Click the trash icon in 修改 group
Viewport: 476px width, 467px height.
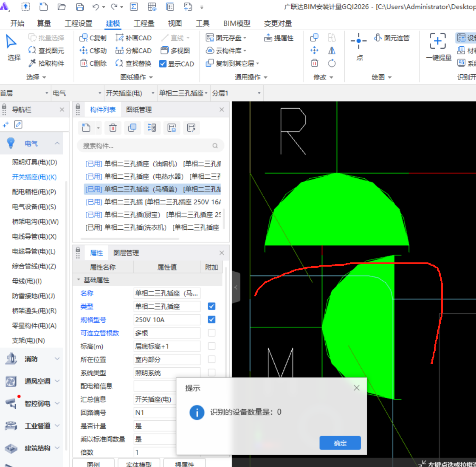click(x=315, y=63)
